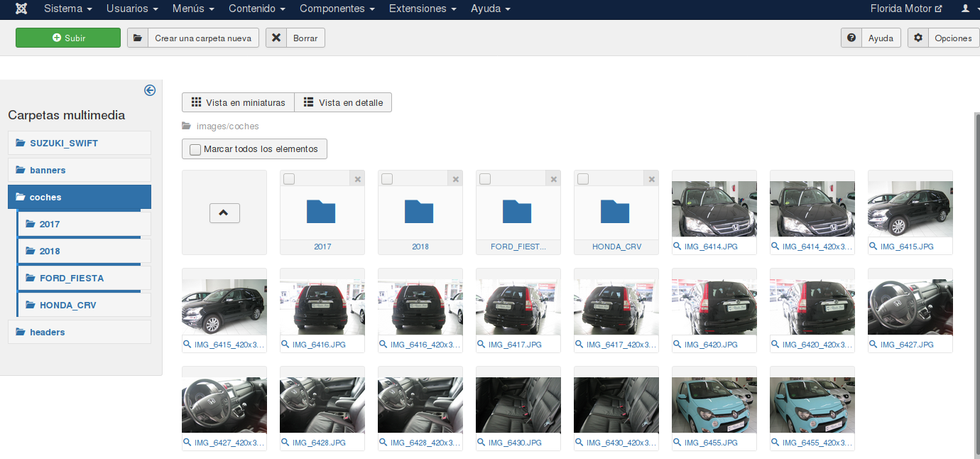Click the toolbar Ayuda button
Image resolution: width=980 pixels, height=459 pixels.
tap(871, 38)
